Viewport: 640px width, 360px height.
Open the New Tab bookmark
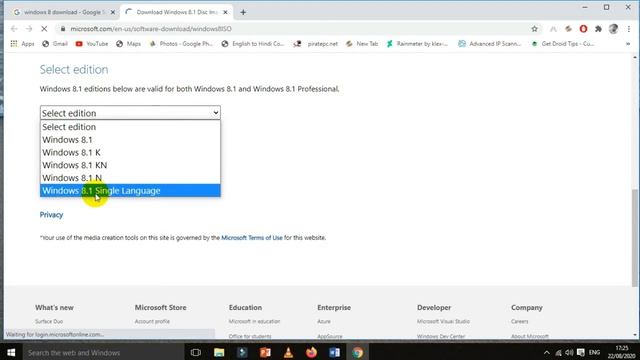click(362, 44)
